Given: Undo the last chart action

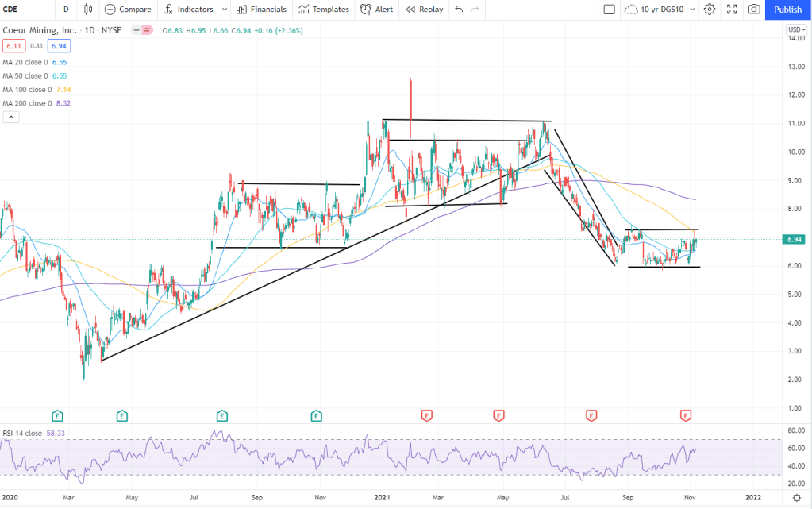Looking at the screenshot, I should point(459,10).
